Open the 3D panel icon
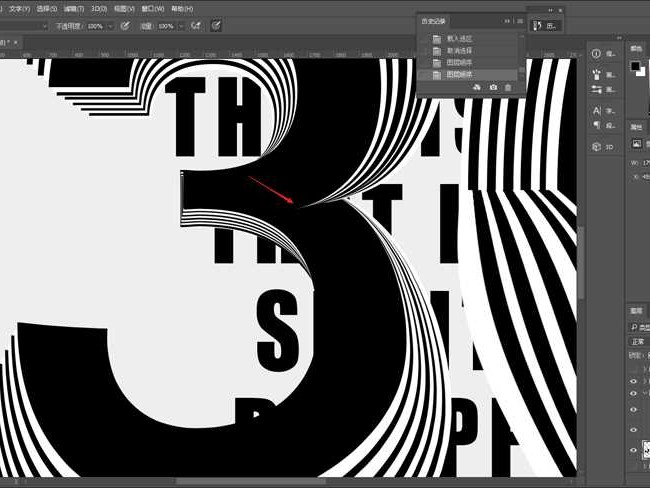 [x=597, y=146]
